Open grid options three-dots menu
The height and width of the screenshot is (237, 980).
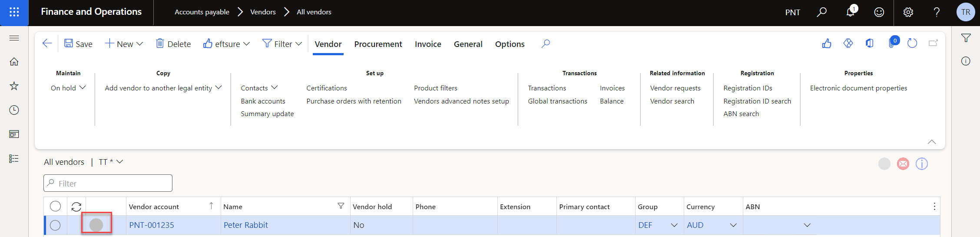click(x=934, y=207)
